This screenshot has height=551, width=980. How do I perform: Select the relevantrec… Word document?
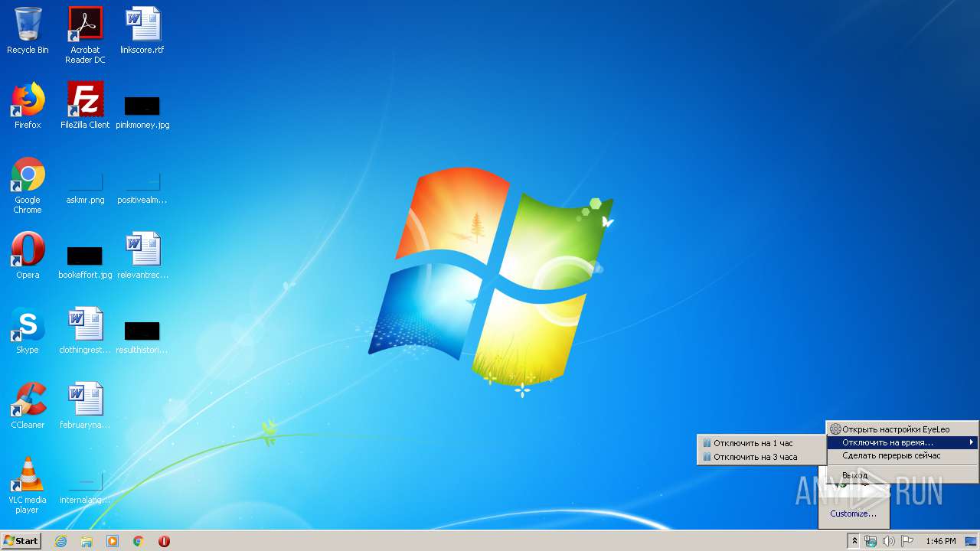click(142, 256)
